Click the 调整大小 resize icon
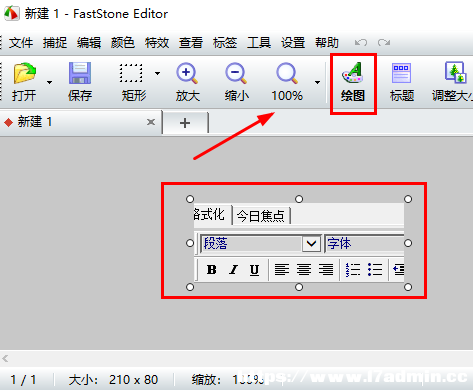 tap(455, 72)
